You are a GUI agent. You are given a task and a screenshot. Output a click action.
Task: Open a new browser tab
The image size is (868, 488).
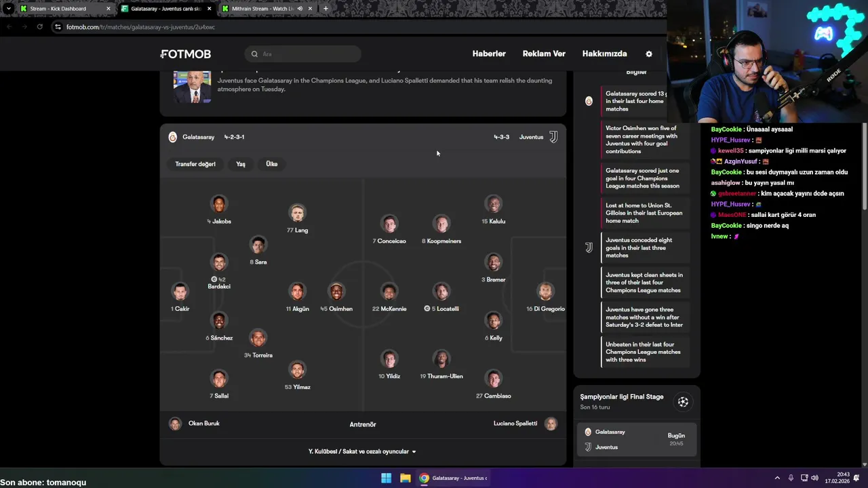click(325, 9)
